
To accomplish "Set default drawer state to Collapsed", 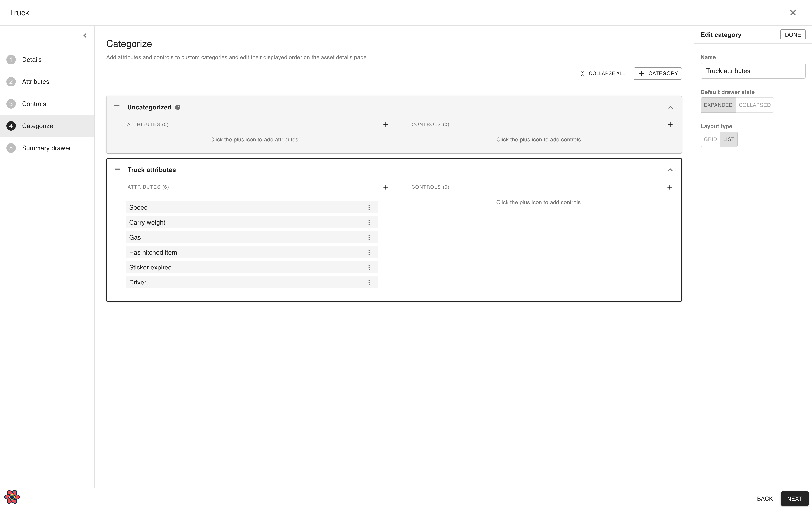I will tap(754, 105).
